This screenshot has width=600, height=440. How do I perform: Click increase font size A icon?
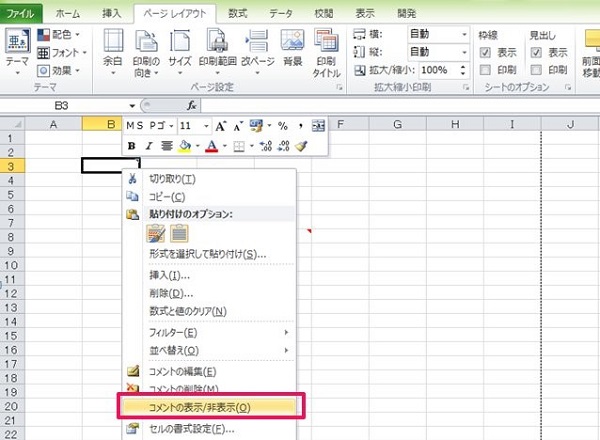220,126
